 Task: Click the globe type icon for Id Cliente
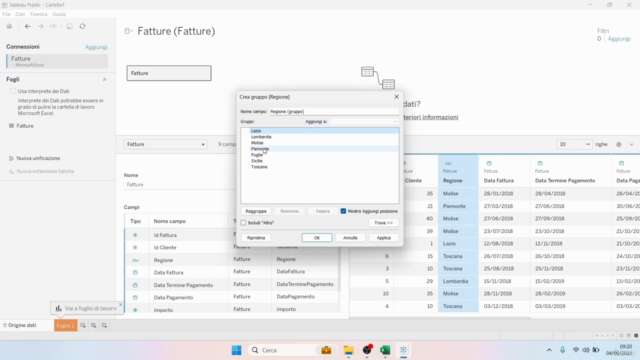(x=135, y=247)
